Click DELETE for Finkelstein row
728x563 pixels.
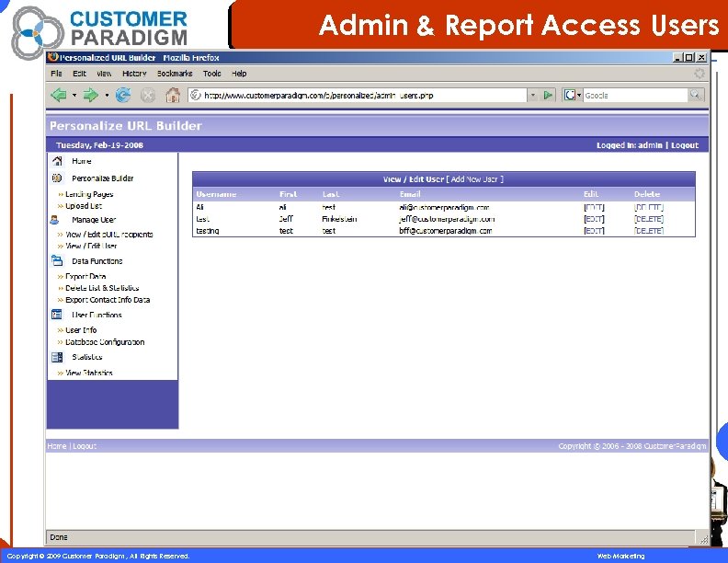point(649,219)
